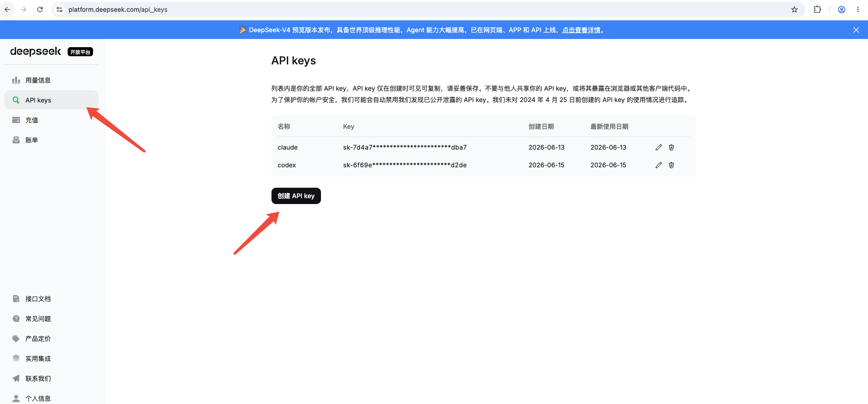Click the deepseek logo
Screen dimensions: 868x404
35,51
